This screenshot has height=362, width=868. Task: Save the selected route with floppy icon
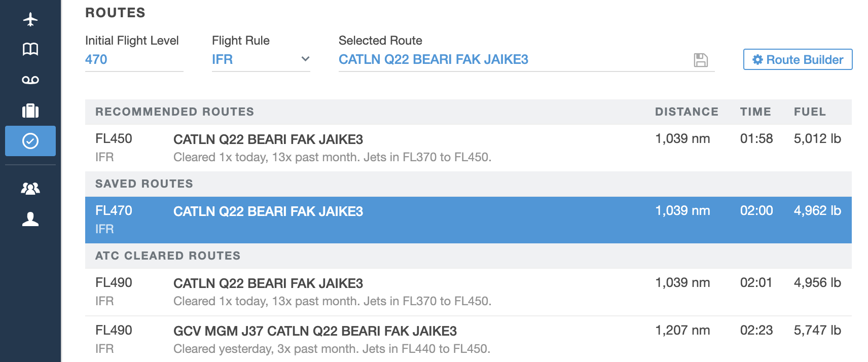(x=701, y=60)
